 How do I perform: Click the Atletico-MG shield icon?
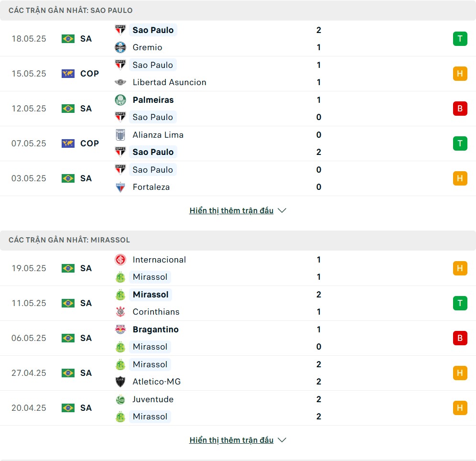point(120,382)
